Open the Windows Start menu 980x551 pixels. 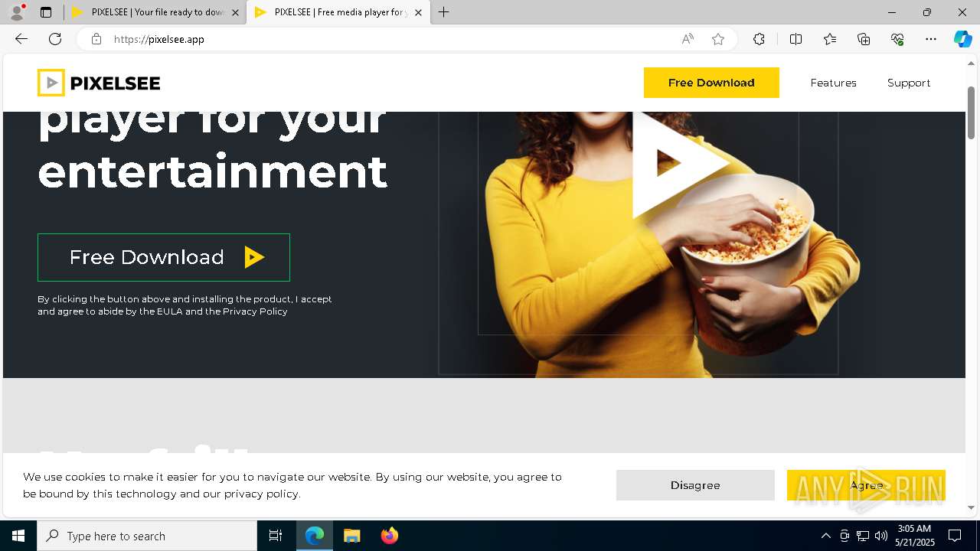point(18,536)
